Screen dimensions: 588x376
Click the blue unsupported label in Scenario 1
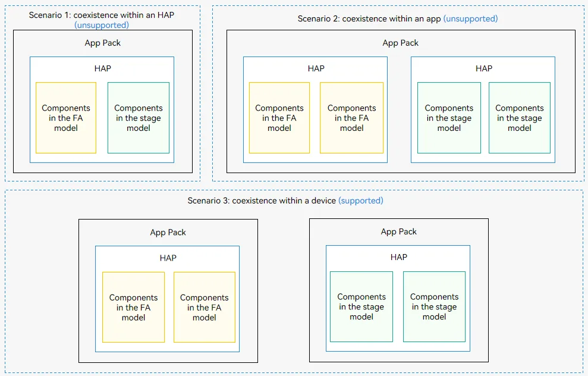tap(102, 25)
